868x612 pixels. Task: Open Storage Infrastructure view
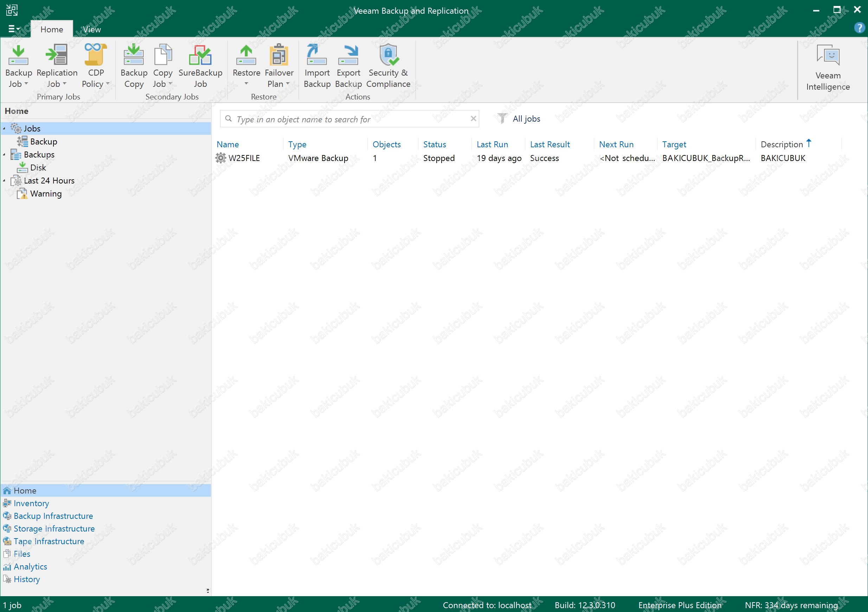point(54,528)
